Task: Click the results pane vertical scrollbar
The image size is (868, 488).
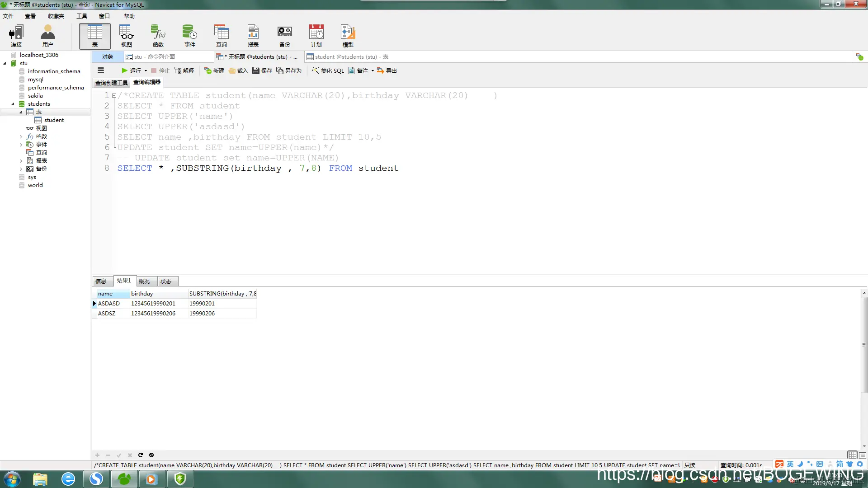Action: click(x=864, y=343)
